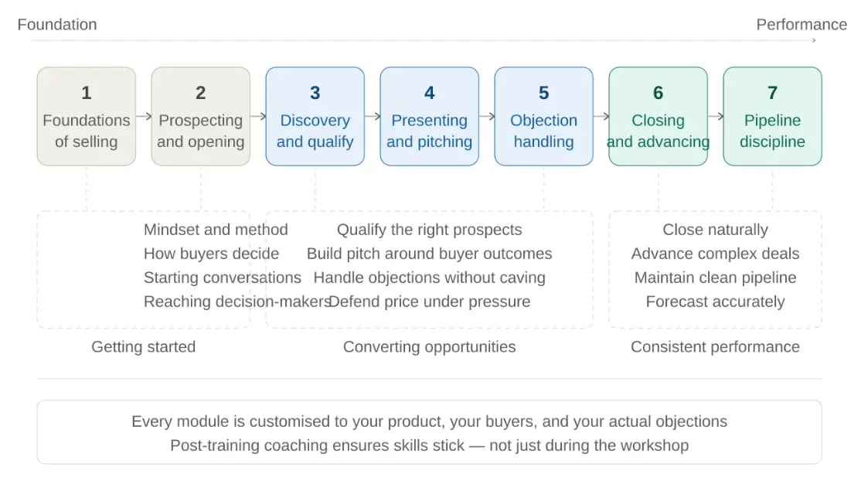Select the Presenting and pitching box
This screenshot has width=868, height=481.
click(429, 116)
